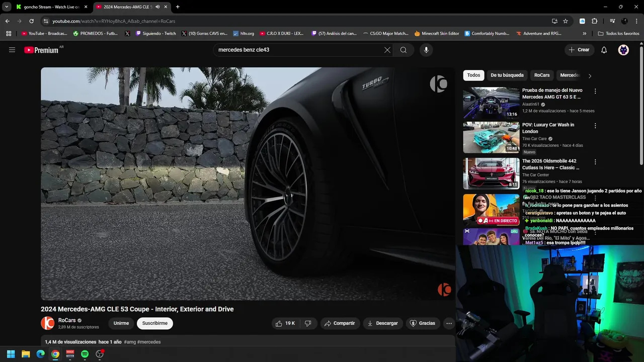Open The 2026 Oldsmobile 442 title
644x362 pixels.
[551, 164]
